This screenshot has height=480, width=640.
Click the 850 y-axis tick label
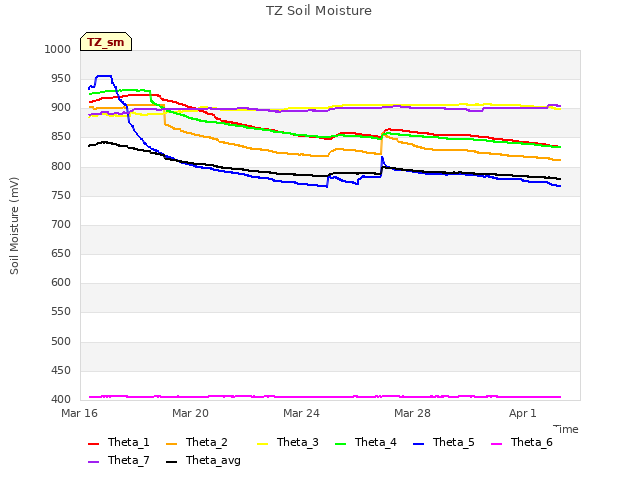pyautogui.click(x=61, y=137)
